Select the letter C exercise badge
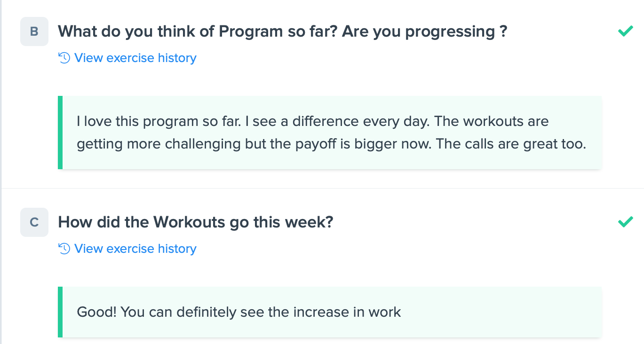644x344 pixels. (34, 222)
